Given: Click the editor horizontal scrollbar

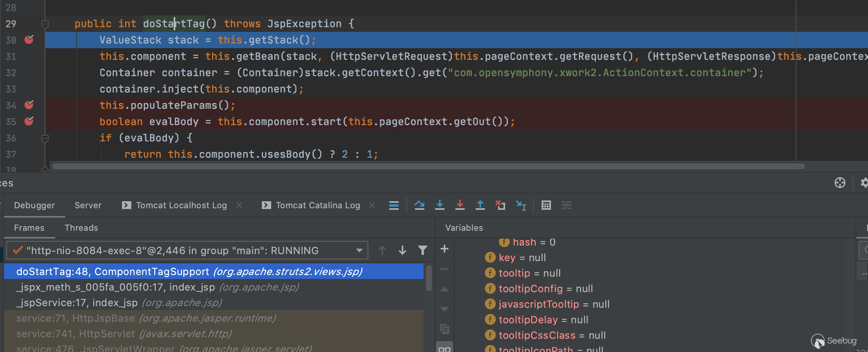Looking at the screenshot, I should tap(427, 166).
